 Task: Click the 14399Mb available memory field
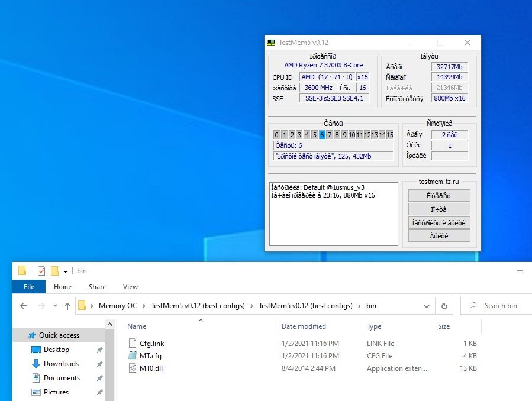tap(450, 77)
